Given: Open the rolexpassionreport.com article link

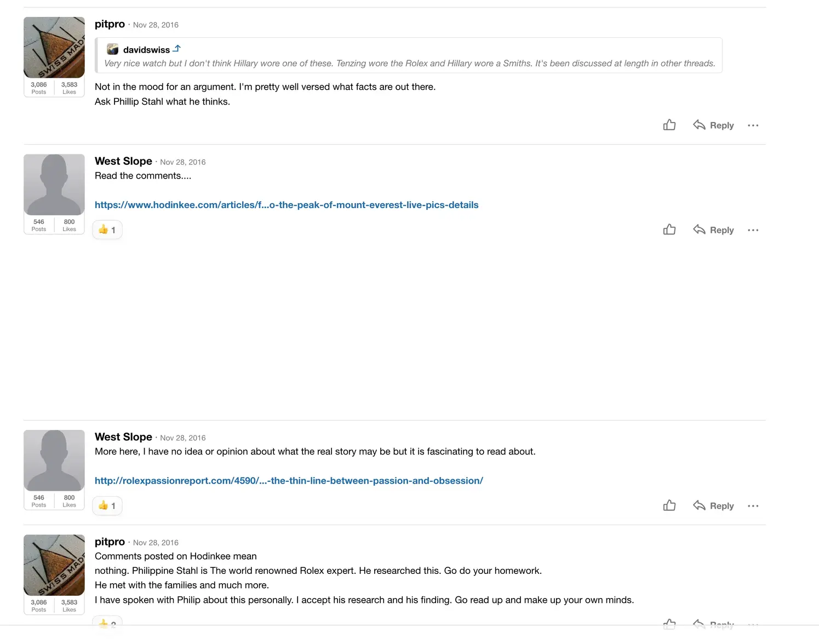Looking at the screenshot, I should (x=289, y=480).
